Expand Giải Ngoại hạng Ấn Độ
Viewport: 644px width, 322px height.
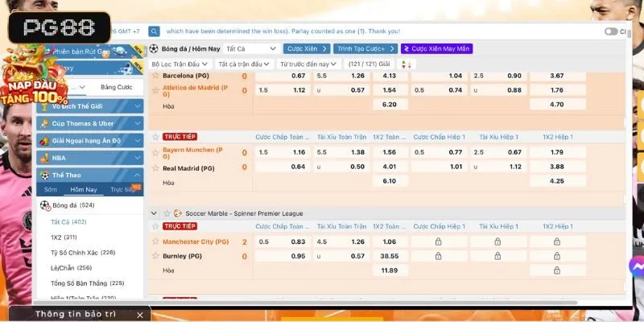coord(89,141)
